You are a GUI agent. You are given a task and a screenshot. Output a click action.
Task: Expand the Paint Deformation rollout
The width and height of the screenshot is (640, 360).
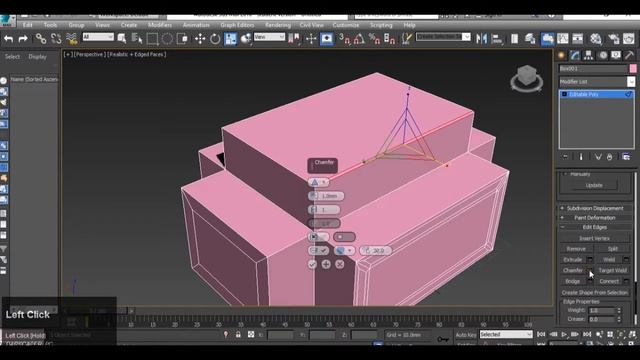click(x=595, y=218)
